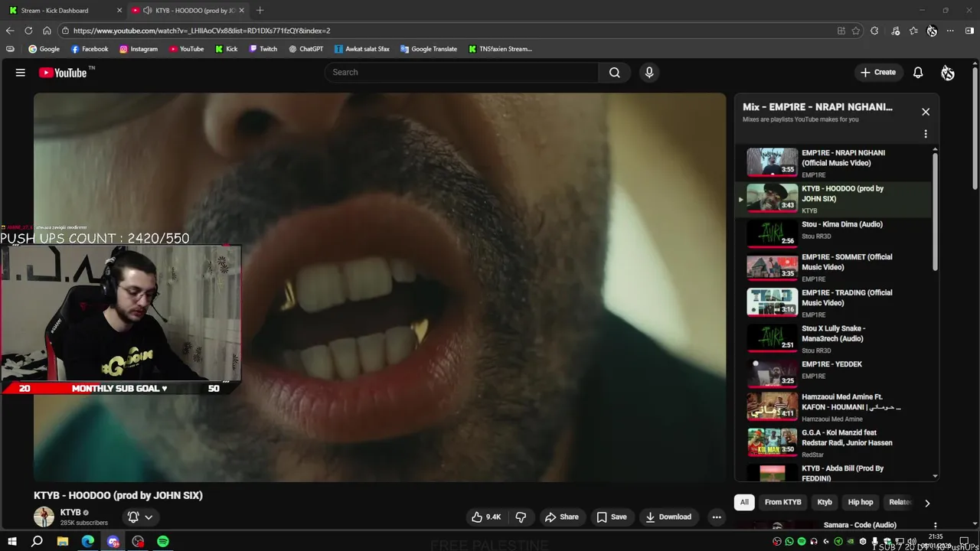
Task: Toggle notification bell for KTYB channel
Action: pyautogui.click(x=133, y=517)
